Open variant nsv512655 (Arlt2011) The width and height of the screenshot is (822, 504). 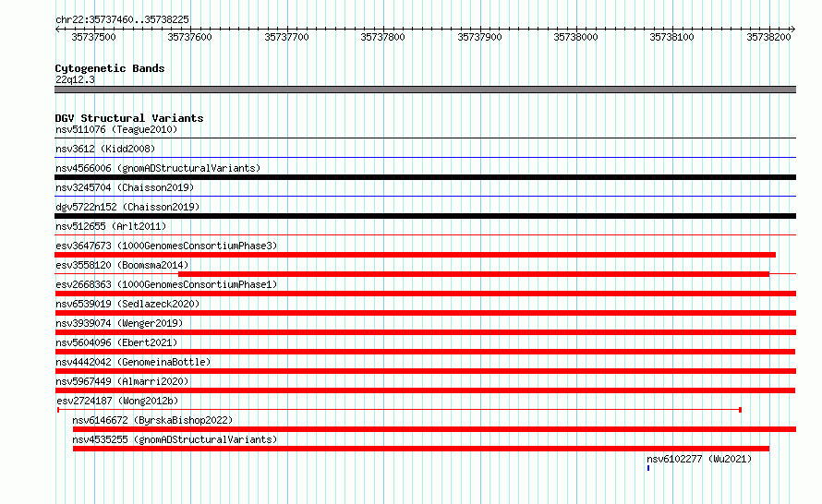click(111, 226)
